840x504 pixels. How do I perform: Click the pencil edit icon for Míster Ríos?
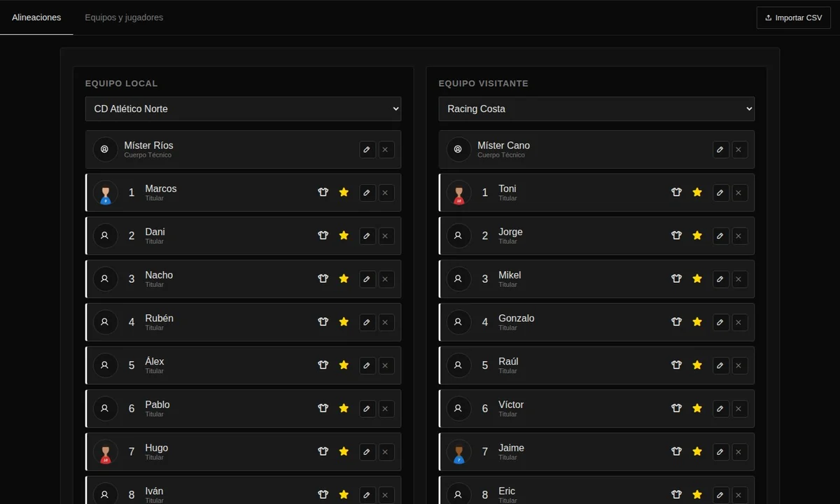tap(367, 149)
